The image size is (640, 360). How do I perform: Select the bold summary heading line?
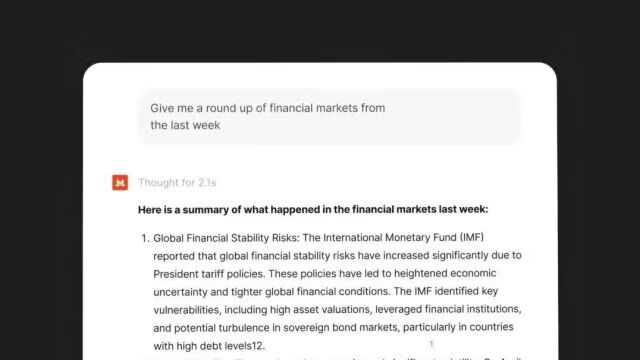pos(313,209)
